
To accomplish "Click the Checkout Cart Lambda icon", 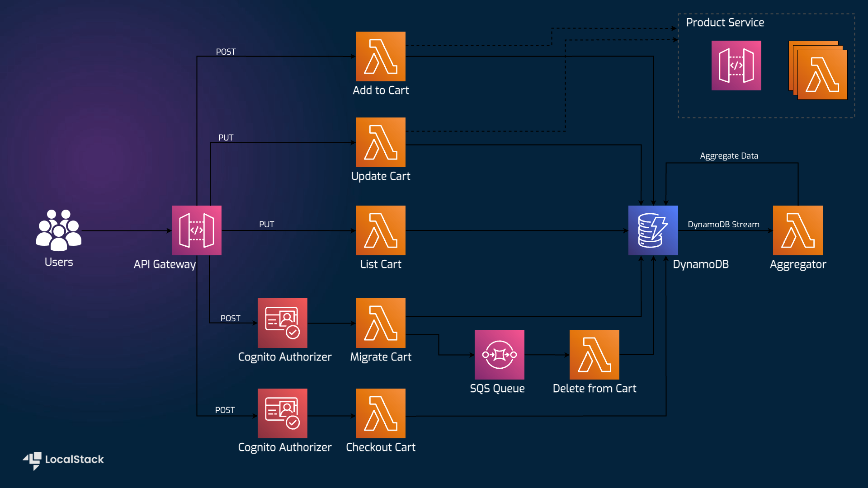I will (x=380, y=413).
